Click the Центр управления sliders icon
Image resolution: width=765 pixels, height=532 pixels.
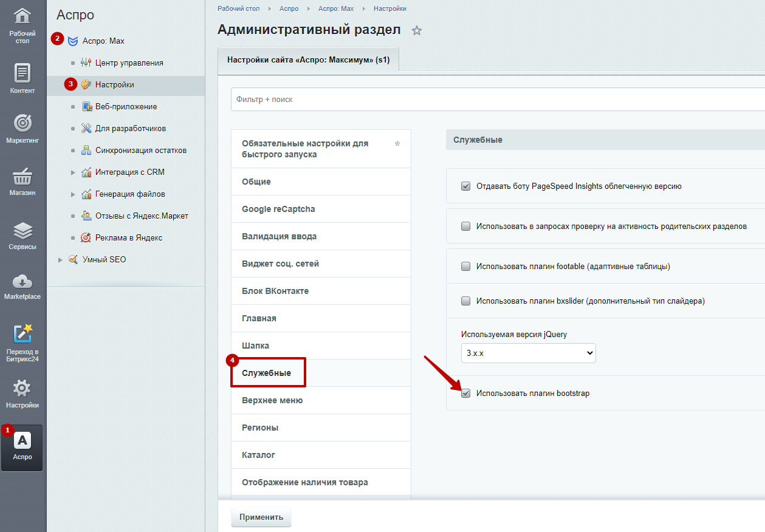coord(86,63)
